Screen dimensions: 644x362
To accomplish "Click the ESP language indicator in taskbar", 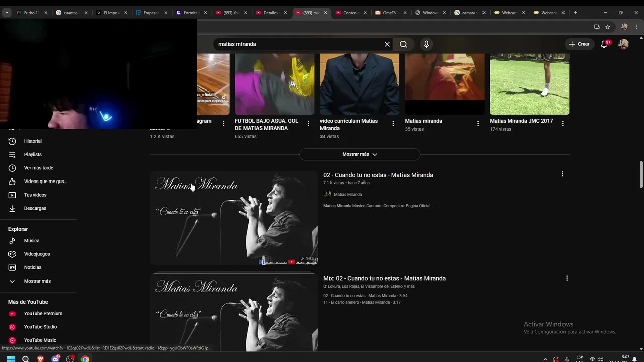I will click(580, 358).
